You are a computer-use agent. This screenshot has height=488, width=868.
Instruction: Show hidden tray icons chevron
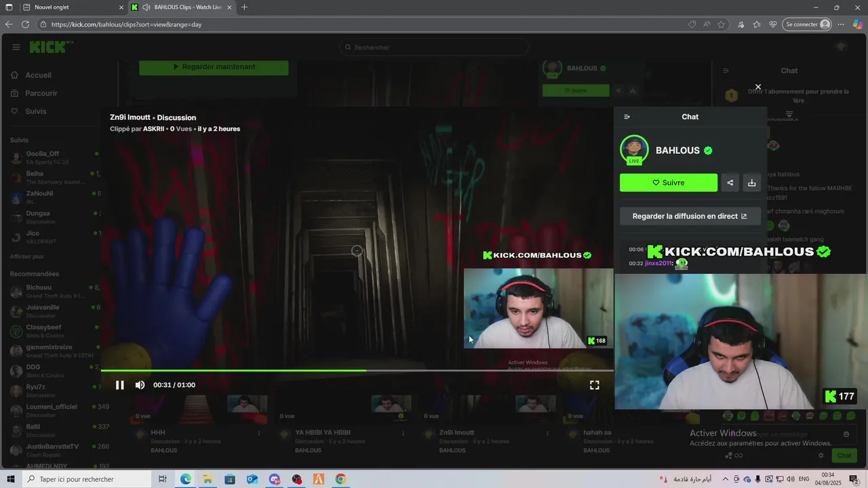pos(725,479)
